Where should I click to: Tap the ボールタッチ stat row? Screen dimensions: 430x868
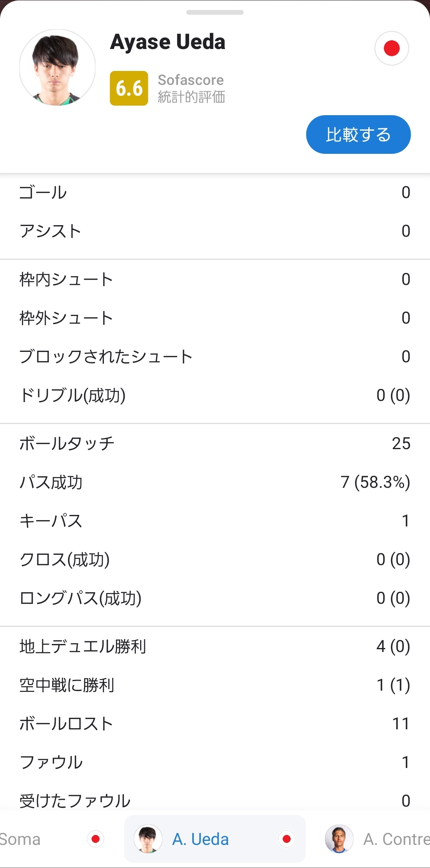215,444
